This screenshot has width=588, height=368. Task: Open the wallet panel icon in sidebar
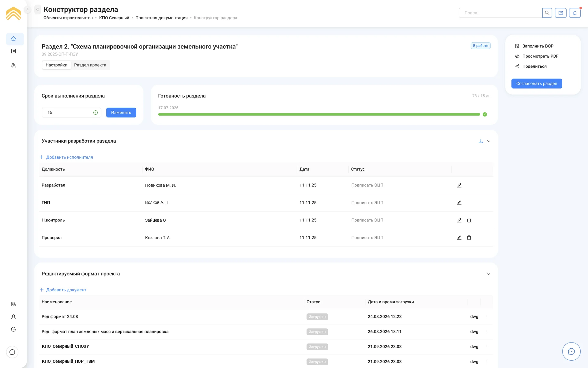pyautogui.click(x=13, y=51)
